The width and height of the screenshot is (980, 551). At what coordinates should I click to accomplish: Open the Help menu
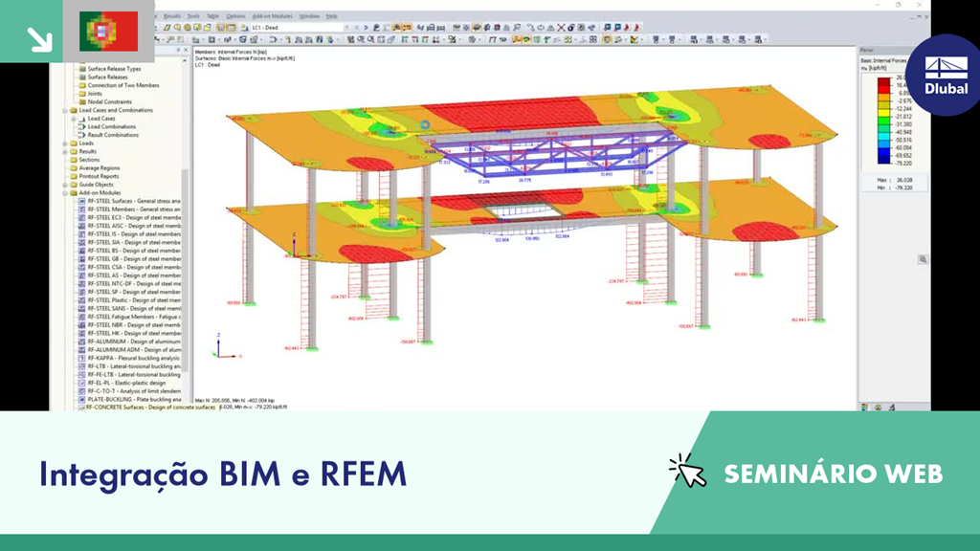332,16
